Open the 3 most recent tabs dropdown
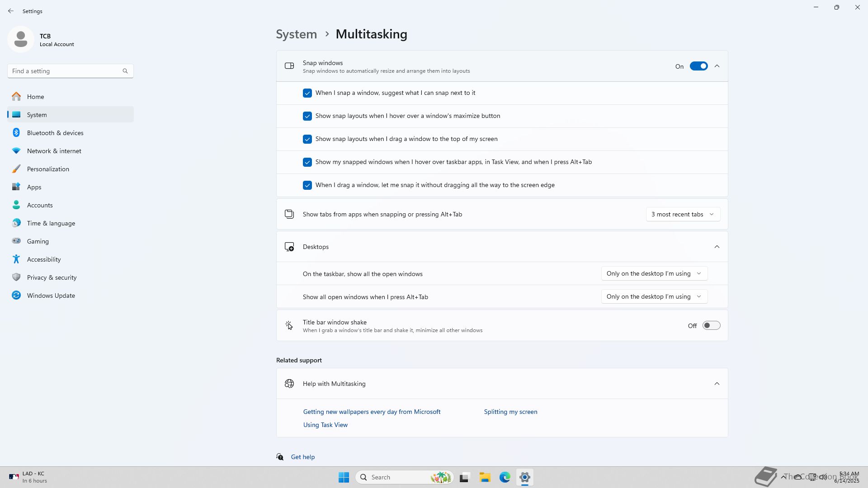Viewport: 868px width, 488px height. point(683,214)
